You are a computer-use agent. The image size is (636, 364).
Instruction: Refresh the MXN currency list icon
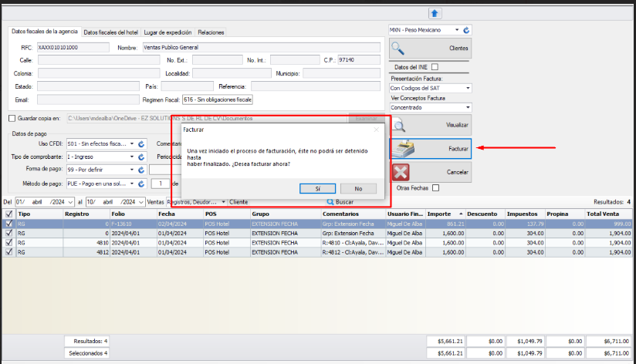pos(466,30)
